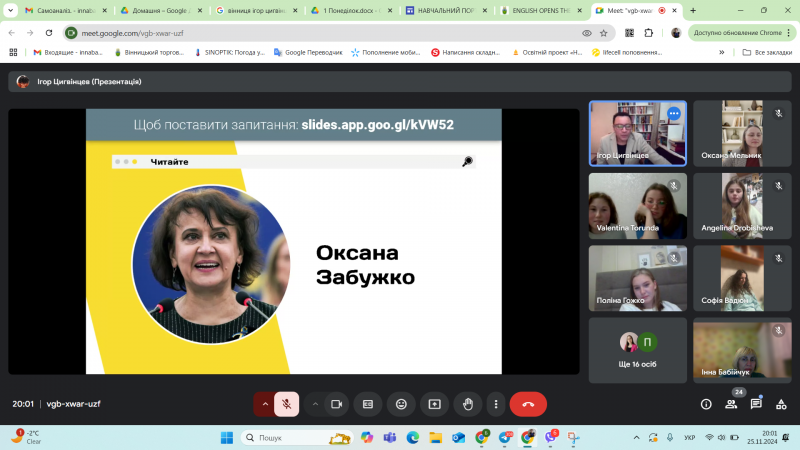Switch to the НАВЧАЛЬНИЙ ПОР tab
This screenshot has height=450, width=800.
(x=446, y=10)
